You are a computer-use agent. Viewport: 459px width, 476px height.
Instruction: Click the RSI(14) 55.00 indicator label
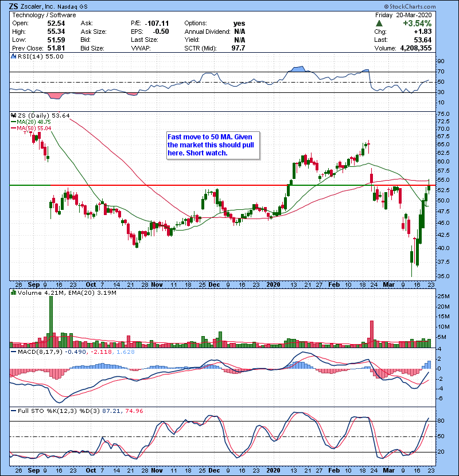tap(41, 56)
